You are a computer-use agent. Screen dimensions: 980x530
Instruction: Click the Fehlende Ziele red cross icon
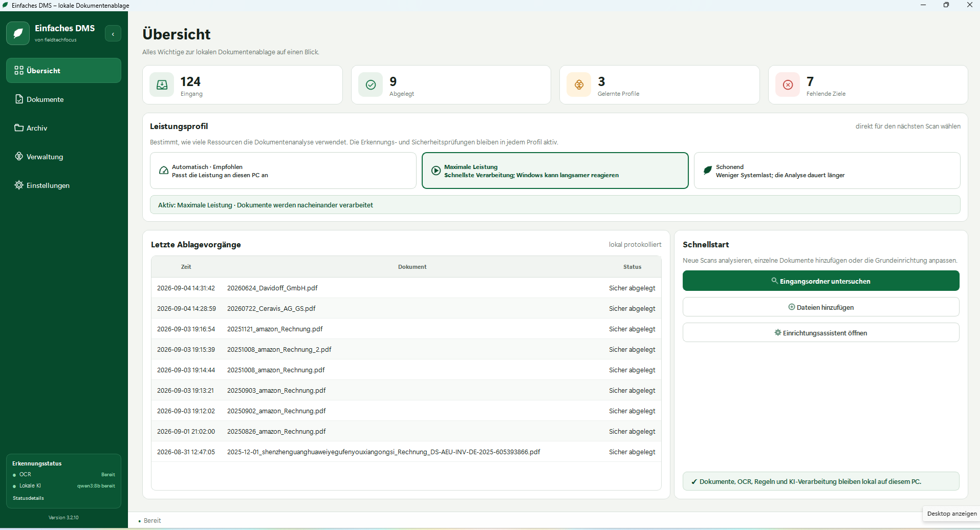pyautogui.click(x=788, y=85)
